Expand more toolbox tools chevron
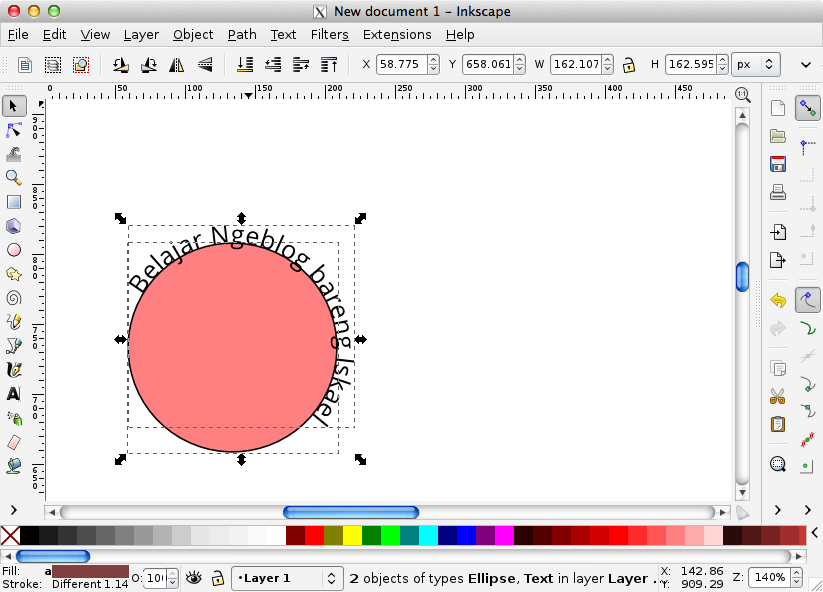This screenshot has width=823, height=592. click(x=14, y=510)
